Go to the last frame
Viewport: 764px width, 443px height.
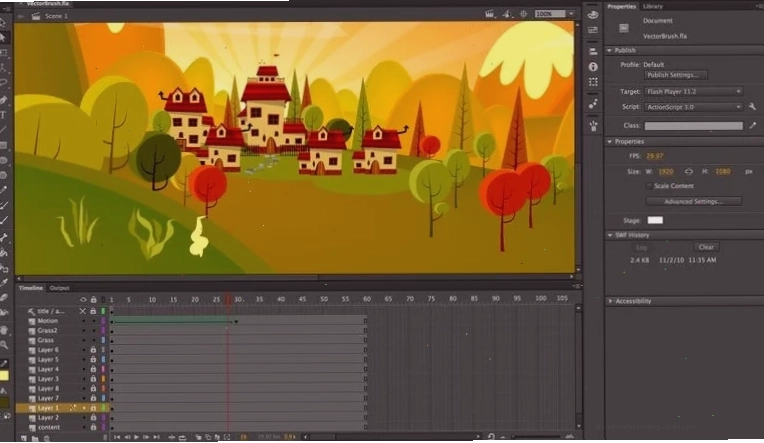(156, 437)
